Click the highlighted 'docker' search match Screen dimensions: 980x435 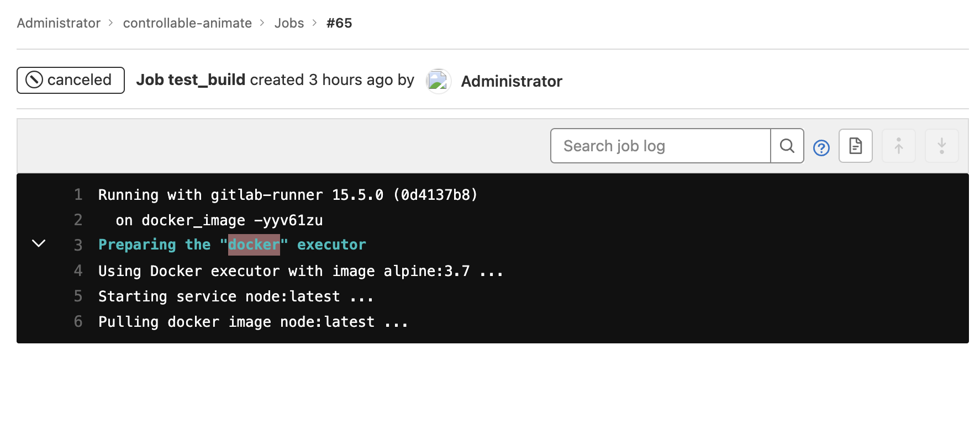tap(254, 245)
